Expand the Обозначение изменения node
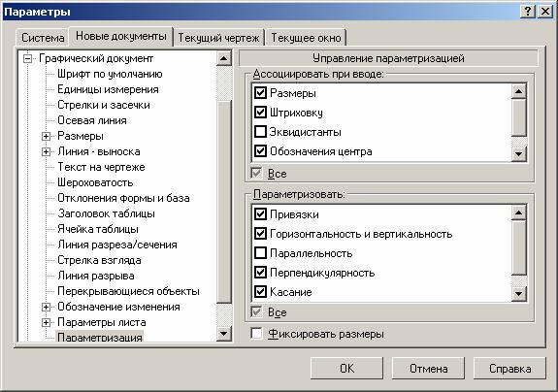 pos(46,307)
